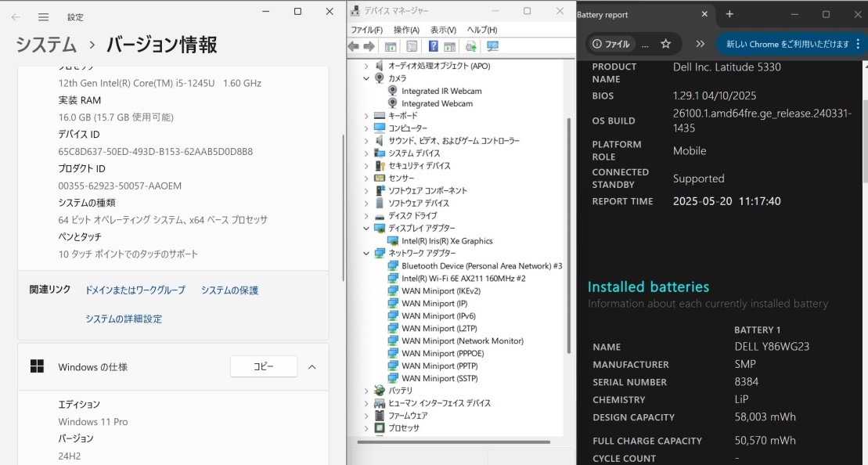Click scan for hardware changes toolbar icon
Image resolution: width=868 pixels, height=465 pixels.
[492, 46]
